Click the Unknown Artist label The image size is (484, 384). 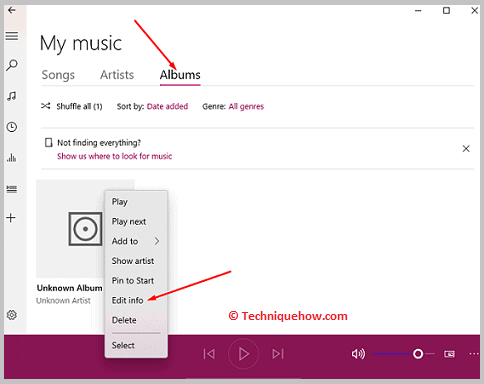(63, 301)
